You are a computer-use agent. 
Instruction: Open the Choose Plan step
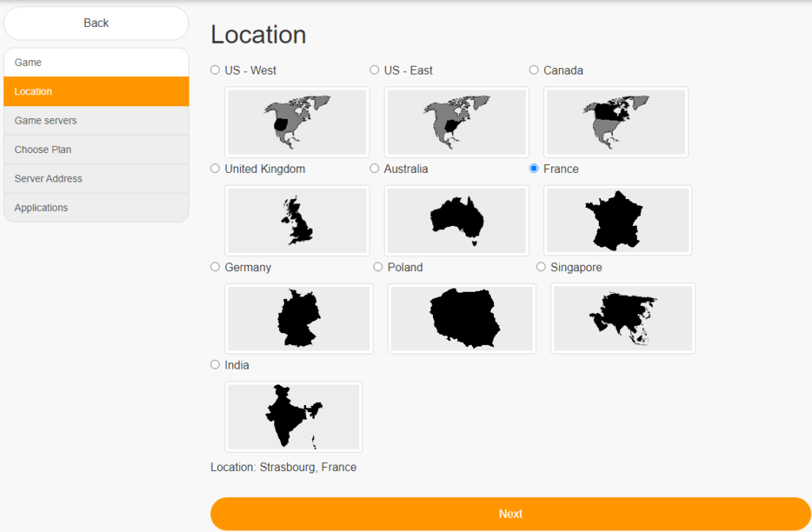coord(96,150)
